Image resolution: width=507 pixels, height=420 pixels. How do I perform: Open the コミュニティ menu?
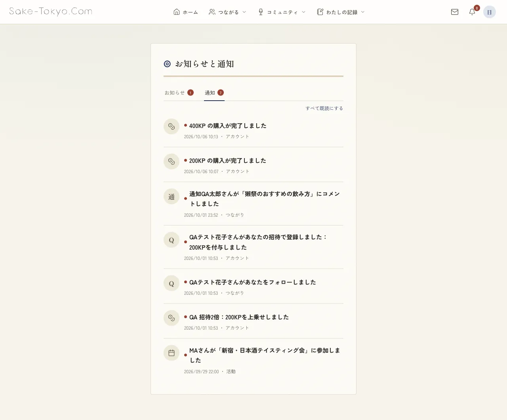coord(282,12)
